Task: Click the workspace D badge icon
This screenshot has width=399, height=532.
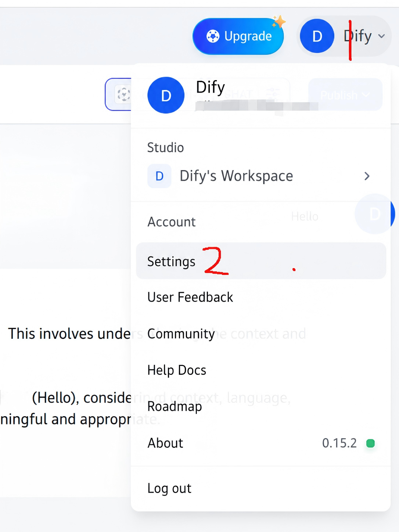Action: pos(159,176)
